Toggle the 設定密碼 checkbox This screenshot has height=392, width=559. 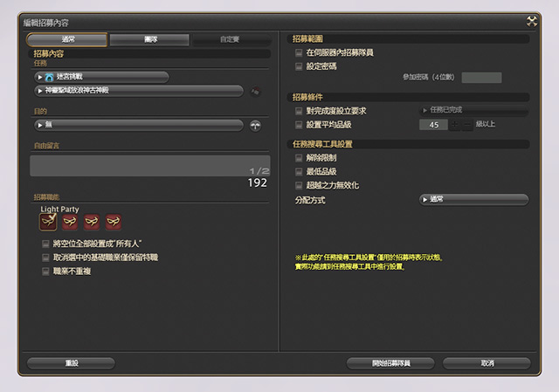pos(300,65)
